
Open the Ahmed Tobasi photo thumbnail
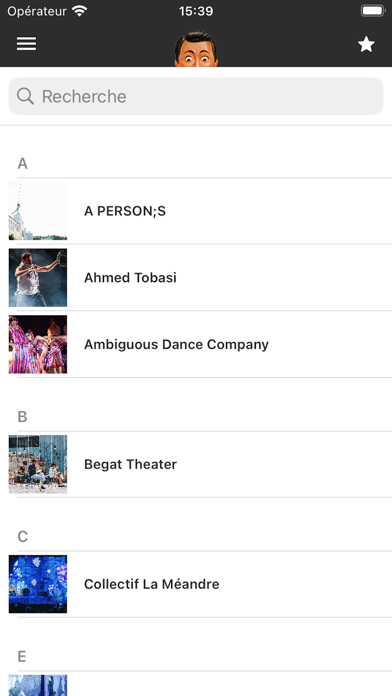click(38, 277)
